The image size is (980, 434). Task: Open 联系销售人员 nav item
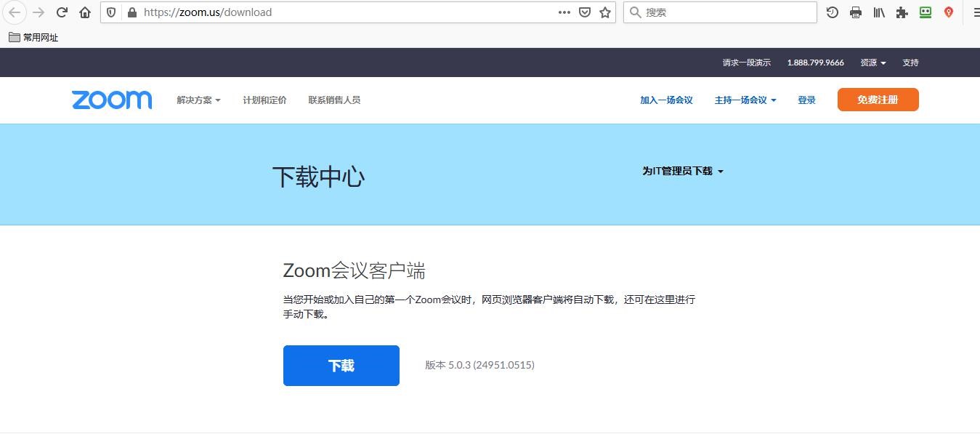coord(334,100)
